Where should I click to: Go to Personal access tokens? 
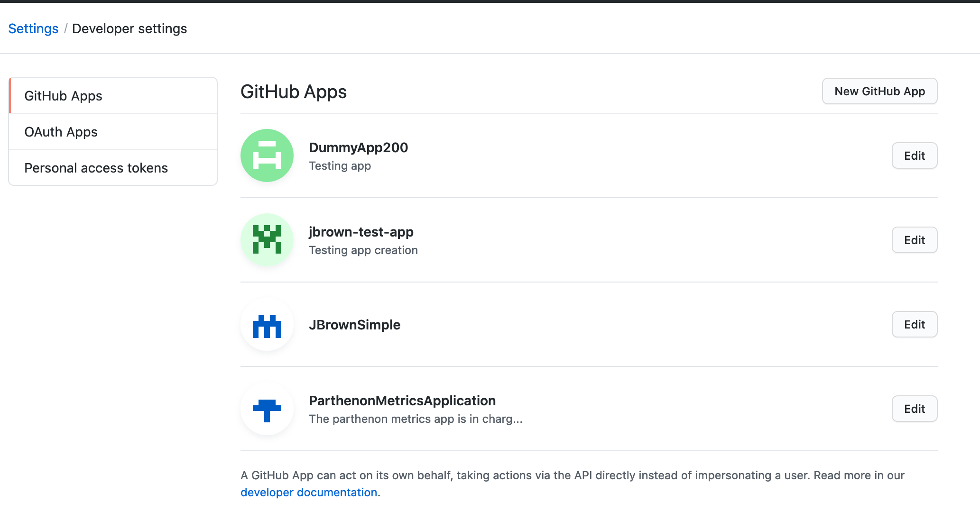tap(113, 168)
